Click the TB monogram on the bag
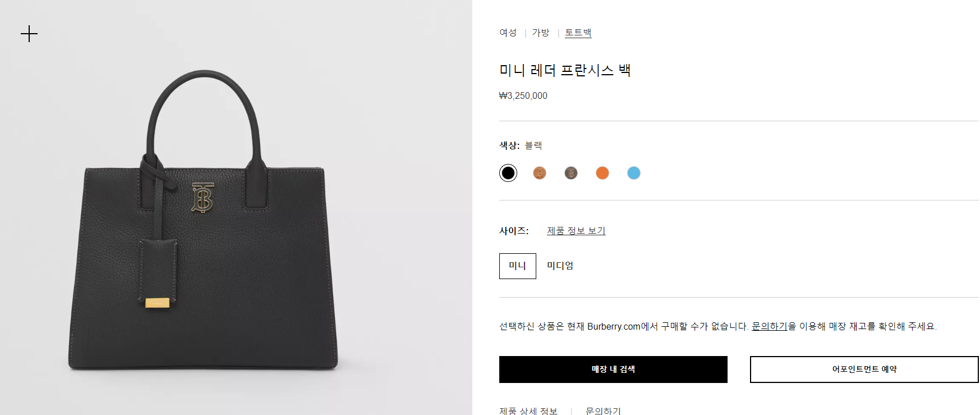The height and width of the screenshot is (415, 980). (x=203, y=198)
